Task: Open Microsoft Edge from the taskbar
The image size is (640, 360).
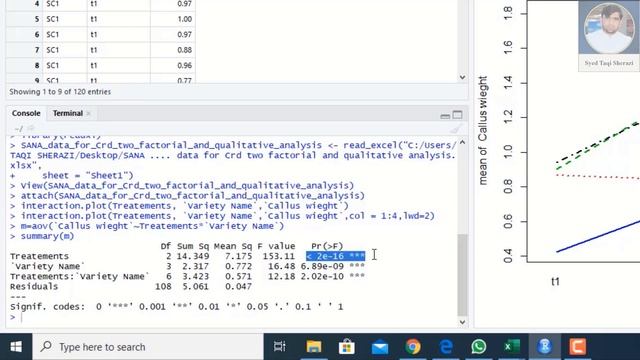Action: [x=446, y=347]
